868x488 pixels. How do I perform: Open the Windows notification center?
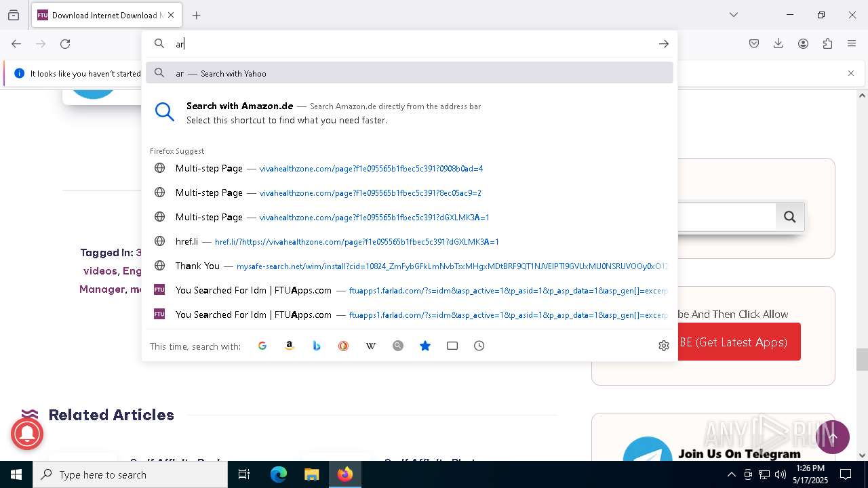coord(846,474)
